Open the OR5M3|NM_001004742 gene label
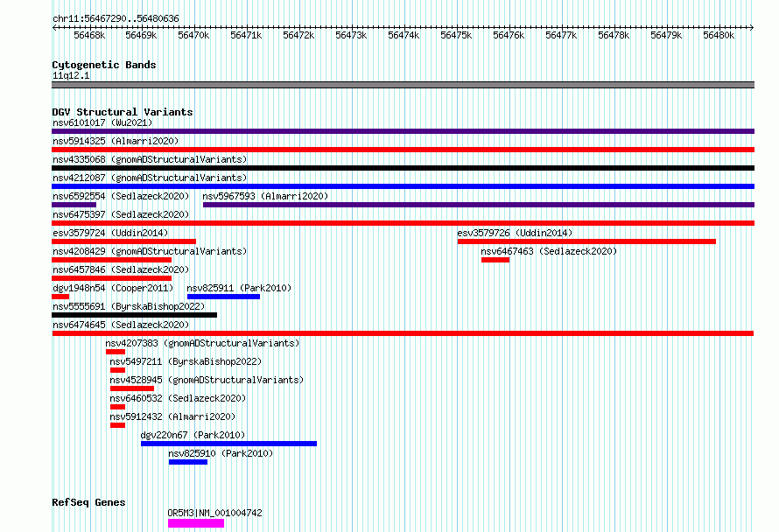Viewport: 779px width, 532px height. coord(214,513)
